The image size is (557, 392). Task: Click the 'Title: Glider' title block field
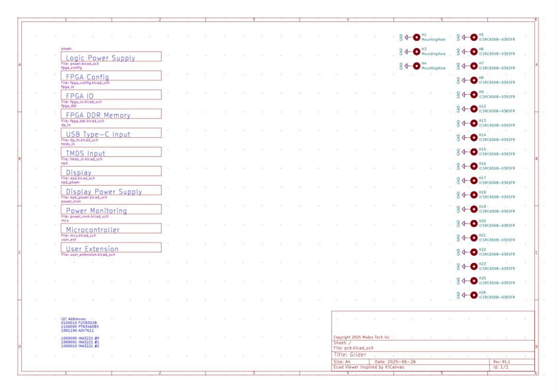tap(350, 355)
